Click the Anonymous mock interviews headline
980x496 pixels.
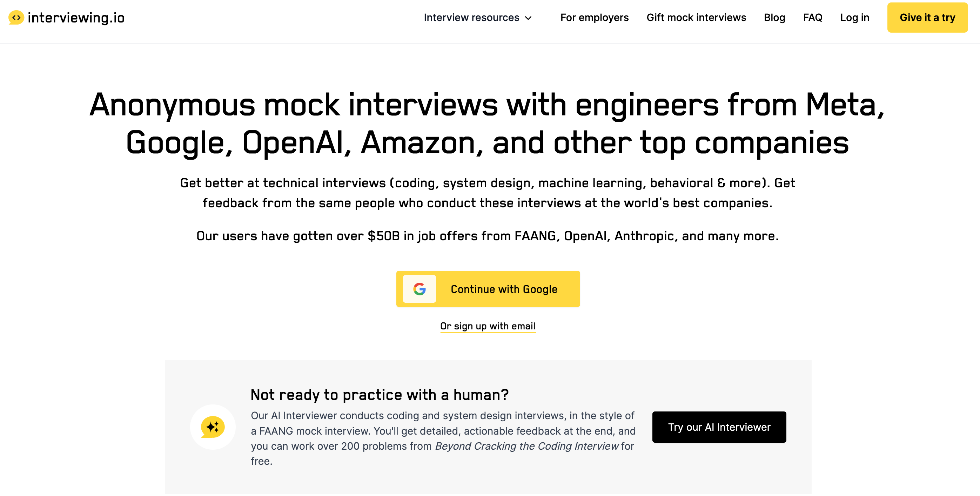coord(488,123)
